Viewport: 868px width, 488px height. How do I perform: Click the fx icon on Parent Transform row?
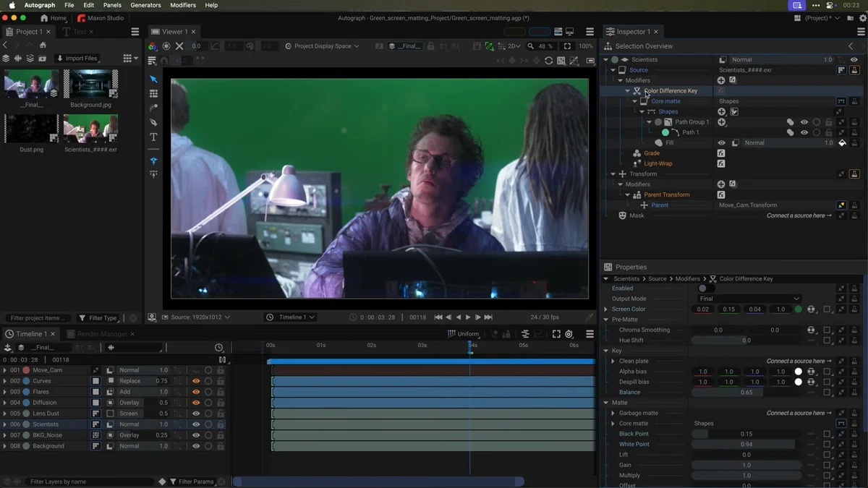[721, 194]
